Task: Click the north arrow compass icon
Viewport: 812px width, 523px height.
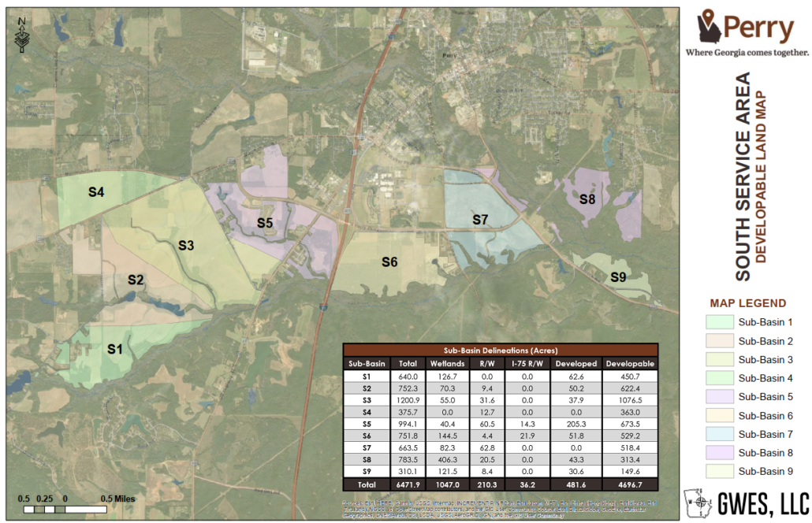Action: [x=21, y=35]
